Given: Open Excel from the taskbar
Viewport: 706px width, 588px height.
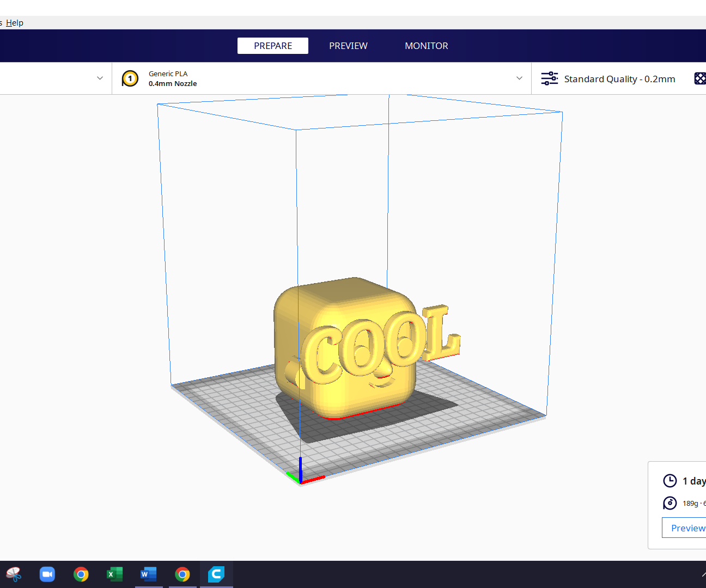Looking at the screenshot, I should tap(115, 574).
